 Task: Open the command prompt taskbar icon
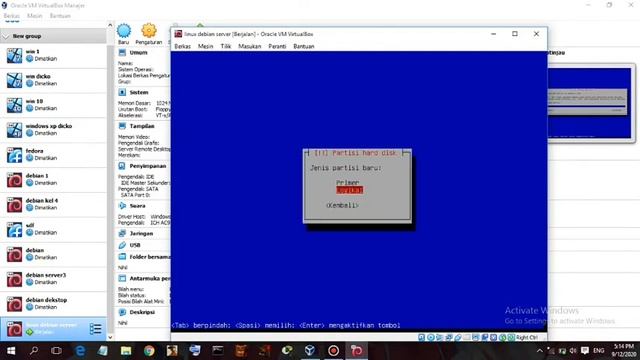(218, 351)
